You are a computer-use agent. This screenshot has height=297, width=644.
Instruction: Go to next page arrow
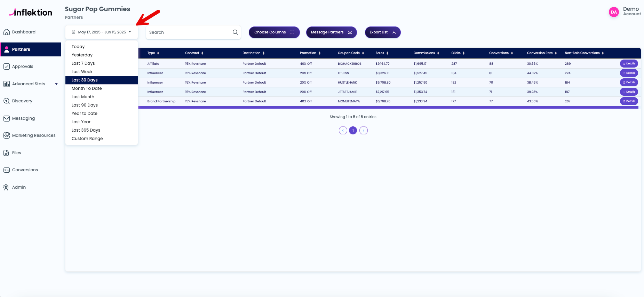pyautogui.click(x=363, y=131)
